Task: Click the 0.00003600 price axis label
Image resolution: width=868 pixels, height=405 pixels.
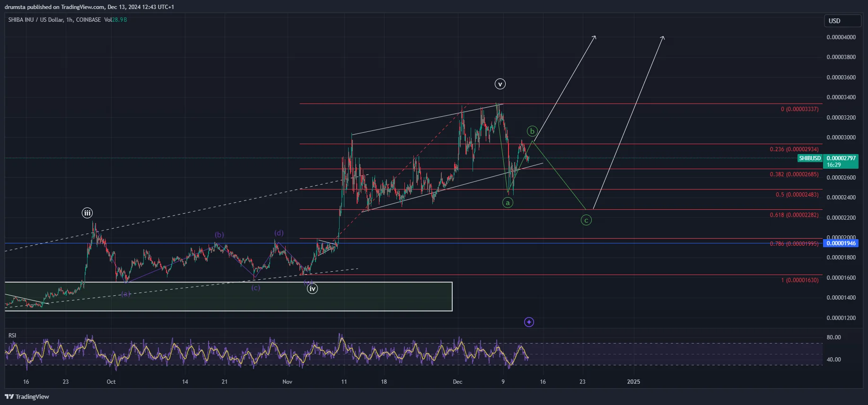Action: pyautogui.click(x=841, y=78)
